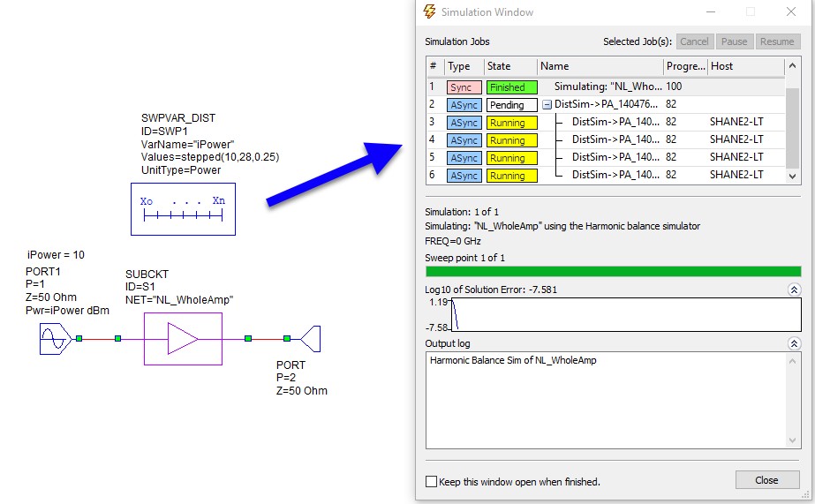Select job 2 Pending DistSim row
This screenshot has height=504, width=815.
click(606, 104)
